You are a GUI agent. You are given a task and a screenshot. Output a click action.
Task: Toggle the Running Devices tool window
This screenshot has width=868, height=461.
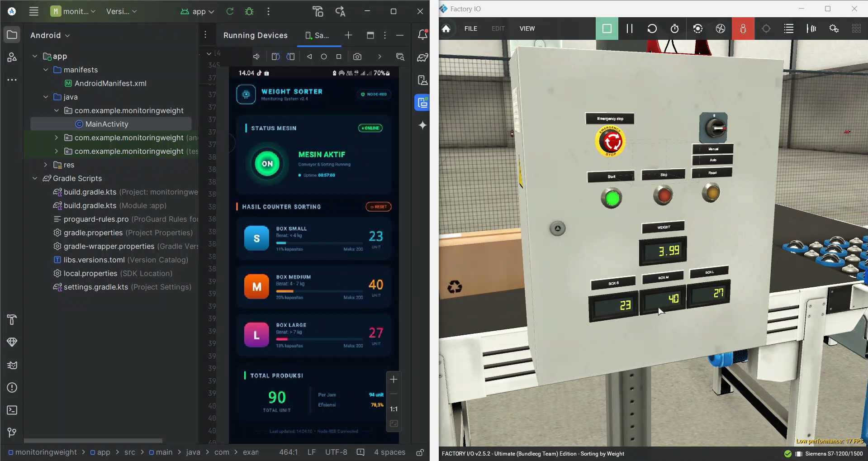tap(422, 103)
